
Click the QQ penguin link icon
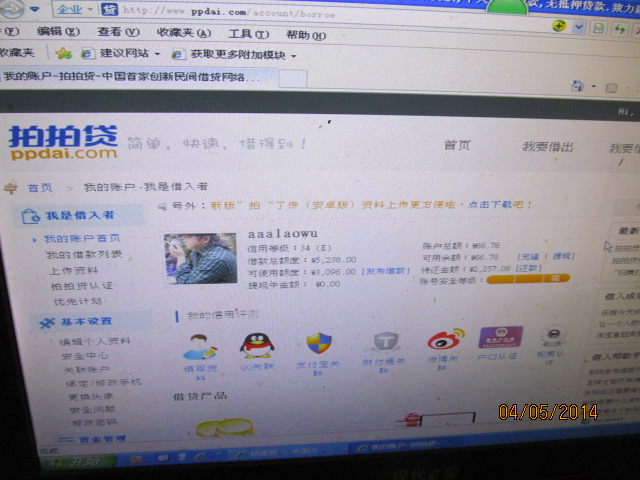(x=257, y=345)
